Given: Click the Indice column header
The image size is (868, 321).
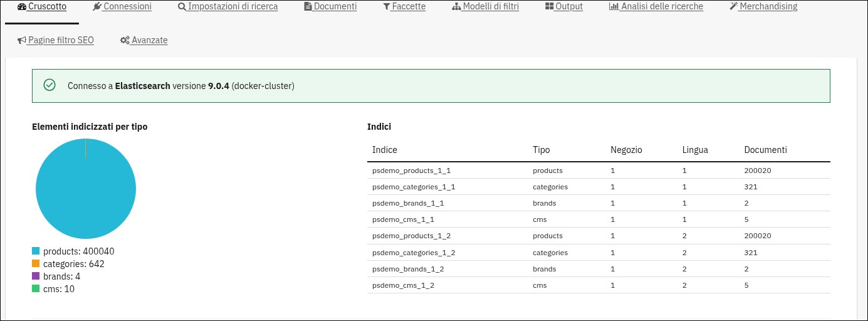Looking at the screenshot, I should (x=385, y=150).
